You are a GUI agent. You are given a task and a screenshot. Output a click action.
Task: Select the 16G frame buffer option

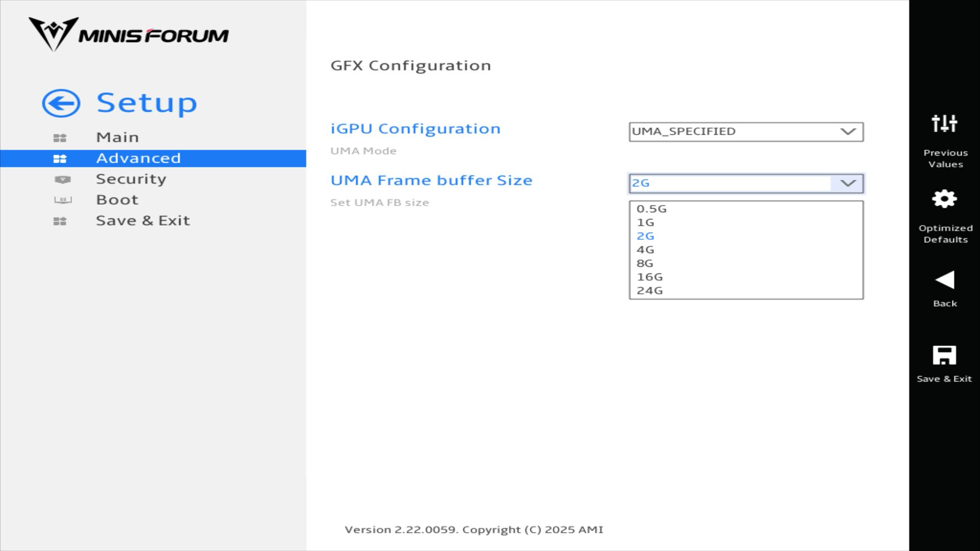(649, 277)
